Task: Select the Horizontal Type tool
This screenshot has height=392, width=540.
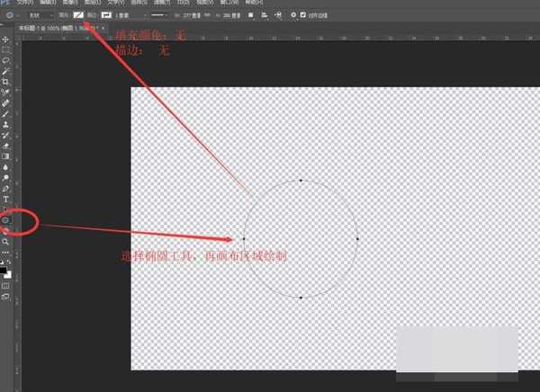Action: click(x=5, y=199)
